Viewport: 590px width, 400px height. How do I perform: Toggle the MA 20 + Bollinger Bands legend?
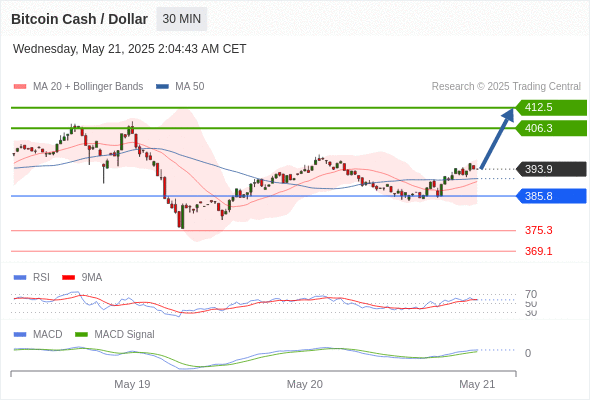click(x=88, y=87)
